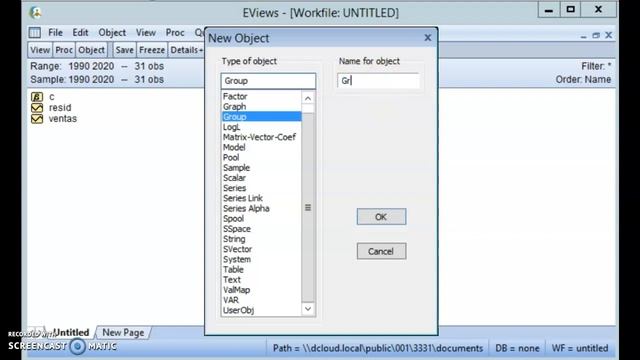This screenshot has width=640, height=360.
Task: Select Matrix-Vector-Coef object type
Action: coord(261,137)
